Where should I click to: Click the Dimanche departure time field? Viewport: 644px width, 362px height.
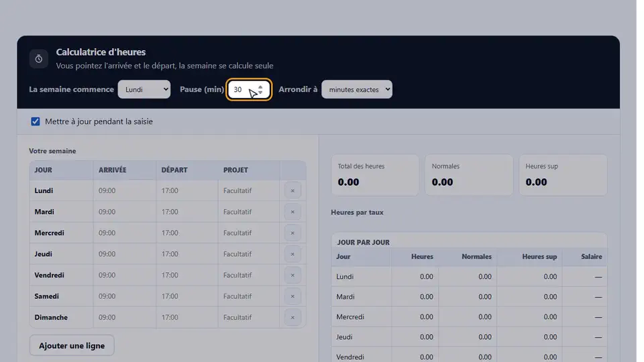pos(187,317)
